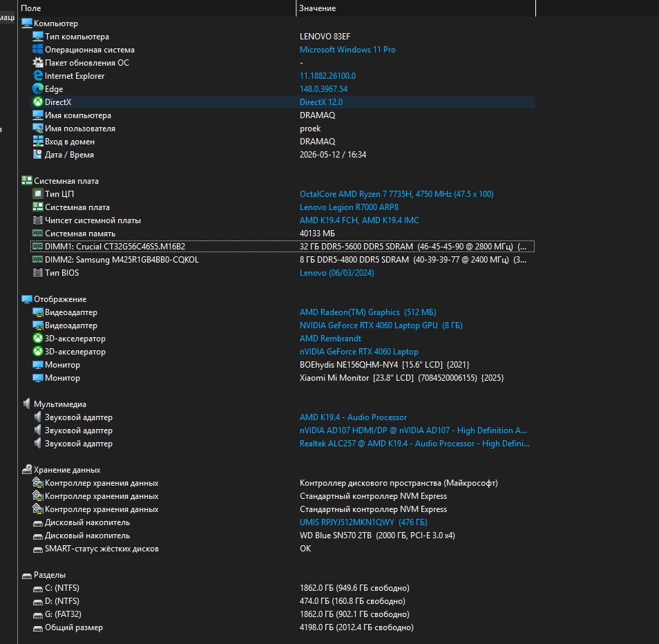Click the Контроллер дискового пространства (Майкрософт) value
The image size is (659, 644).
pos(399,482)
